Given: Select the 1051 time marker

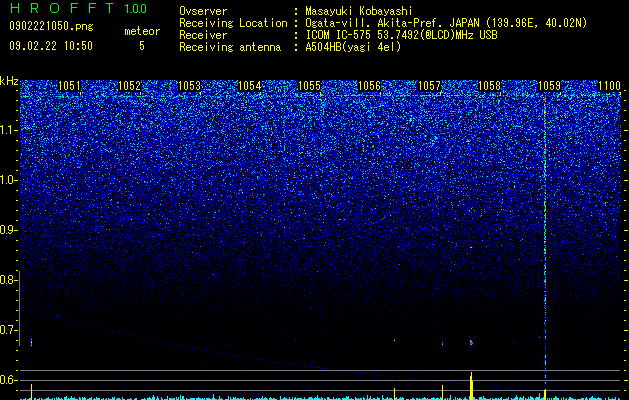Looking at the screenshot, I should 69,86.
